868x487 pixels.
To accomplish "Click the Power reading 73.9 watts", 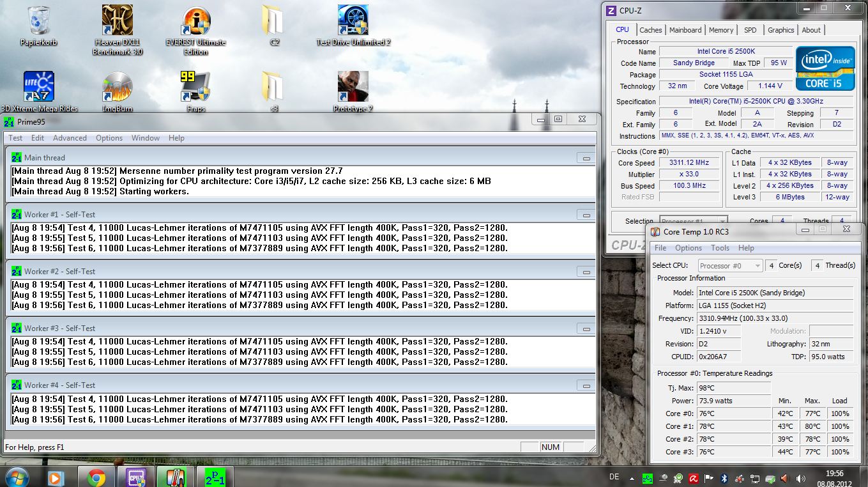I will (734, 401).
